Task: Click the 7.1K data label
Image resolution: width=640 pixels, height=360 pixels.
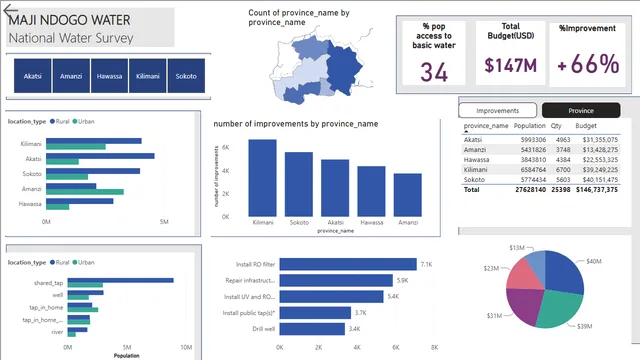Action: click(x=426, y=264)
